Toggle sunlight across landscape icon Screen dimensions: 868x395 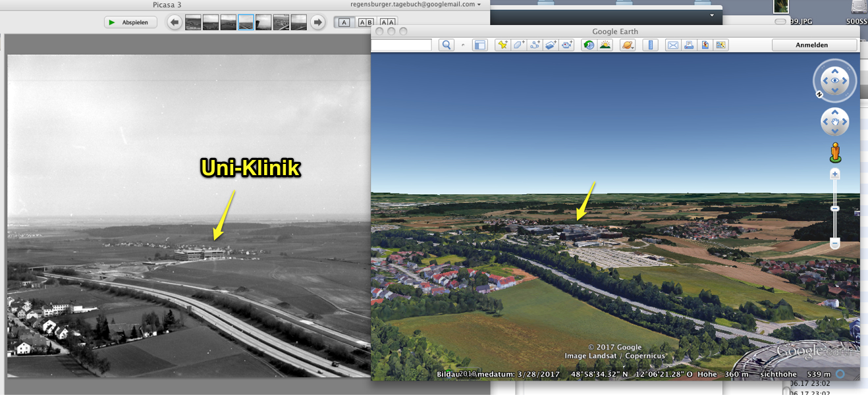point(605,45)
